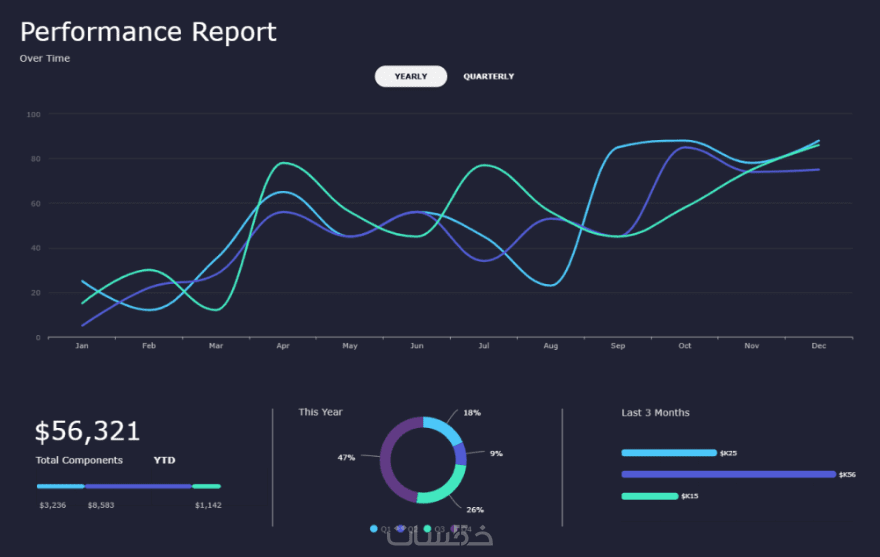The image size is (880, 557).
Task: Click the $3,236 blue progress segment
Action: click(61, 486)
